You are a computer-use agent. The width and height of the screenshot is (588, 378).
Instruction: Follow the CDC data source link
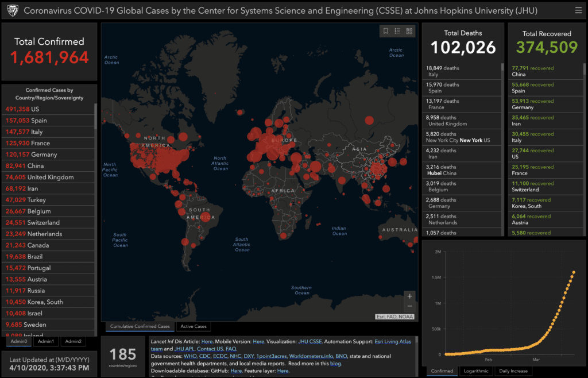click(205, 356)
